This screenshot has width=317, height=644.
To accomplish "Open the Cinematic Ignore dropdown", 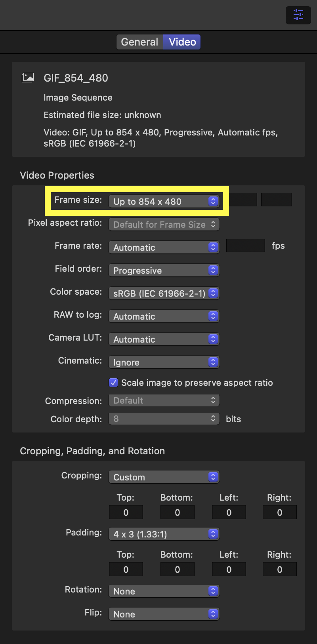I will (x=164, y=362).
